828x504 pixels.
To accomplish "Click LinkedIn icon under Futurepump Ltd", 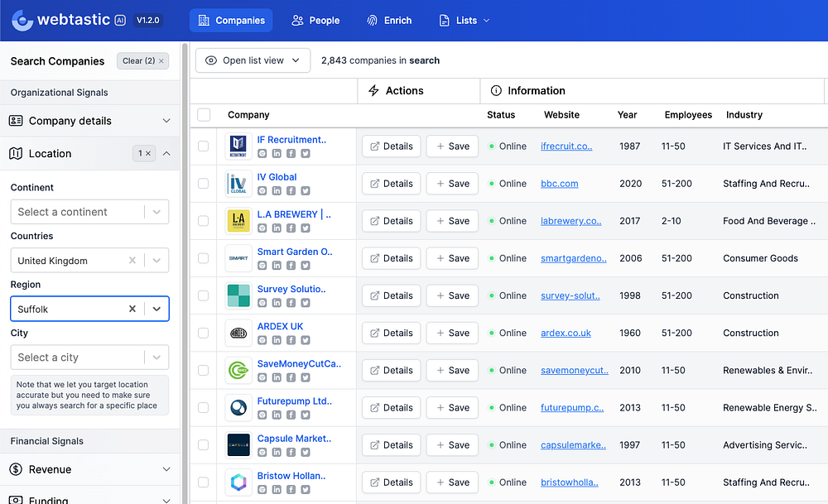I will pyautogui.click(x=277, y=415).
